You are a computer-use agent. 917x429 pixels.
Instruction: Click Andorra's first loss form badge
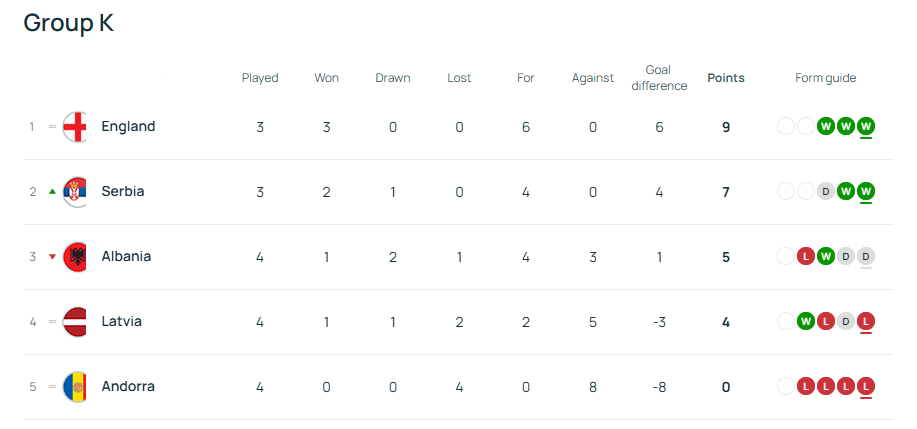(x=806, y=386)
